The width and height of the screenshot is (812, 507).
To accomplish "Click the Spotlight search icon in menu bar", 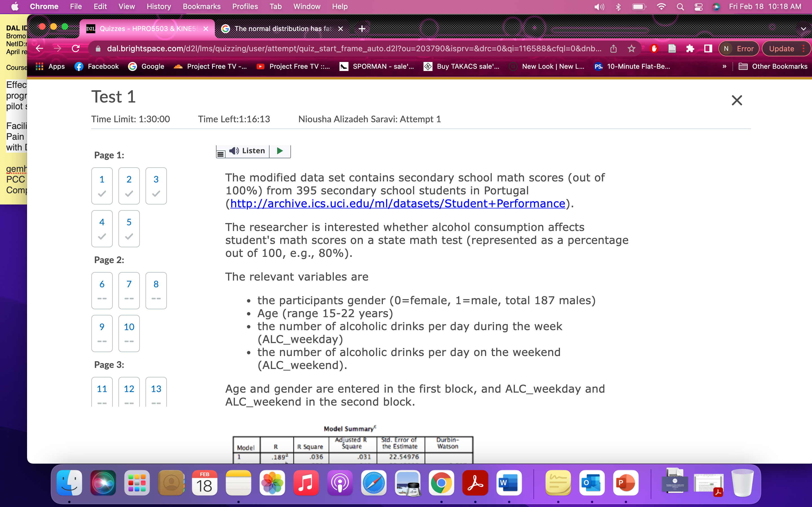I will tap(680, 6).
